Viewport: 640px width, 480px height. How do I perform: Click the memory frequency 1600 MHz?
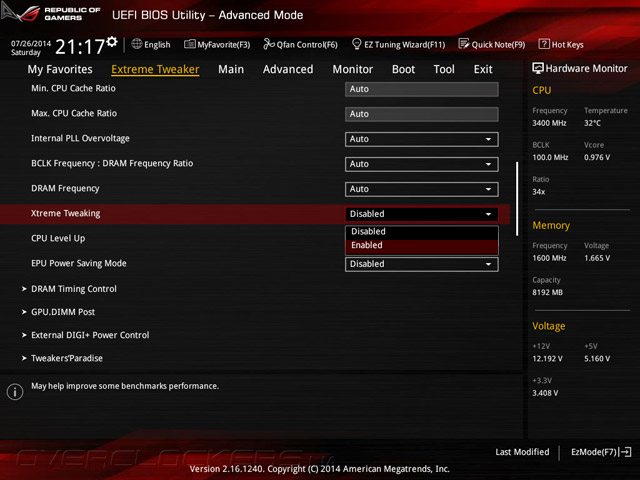coord(549,258)
